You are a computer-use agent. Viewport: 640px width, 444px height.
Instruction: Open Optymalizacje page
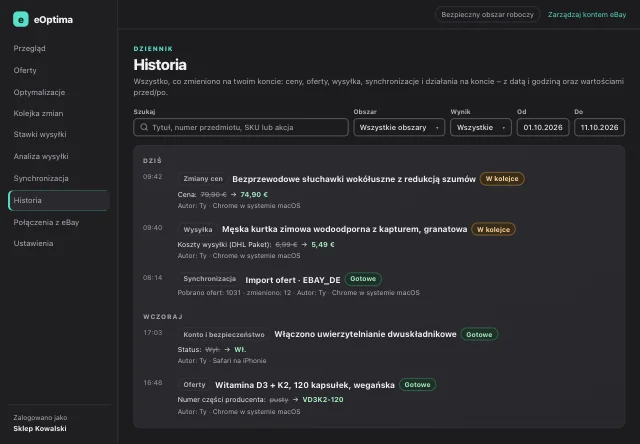click(x=39, y=92)
